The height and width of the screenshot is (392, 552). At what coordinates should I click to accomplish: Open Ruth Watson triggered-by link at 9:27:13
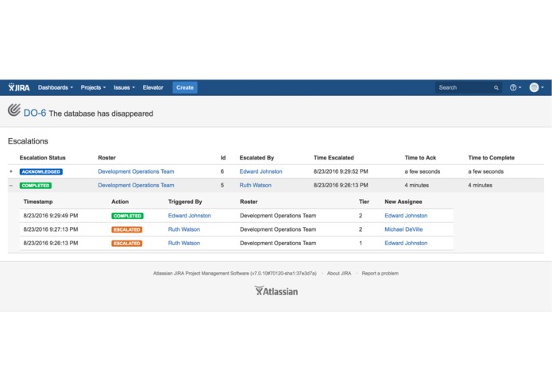tap(183, 229)
